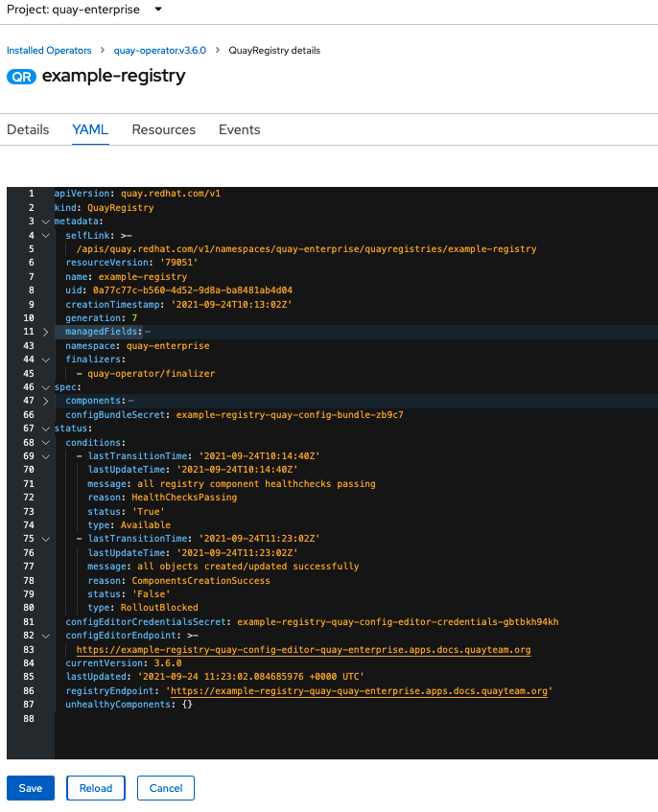Expand the folded components block
The height and width of the screenshot is (812, 658).
pyautogui.click(x=45, y=401)
